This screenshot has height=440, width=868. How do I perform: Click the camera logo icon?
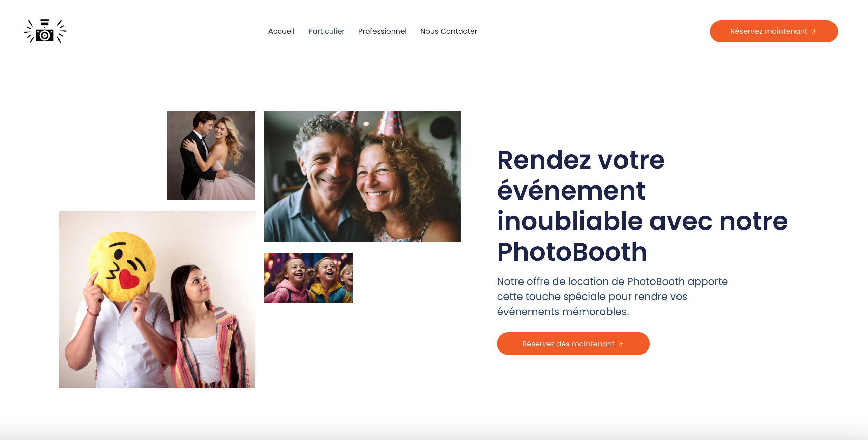45,31
